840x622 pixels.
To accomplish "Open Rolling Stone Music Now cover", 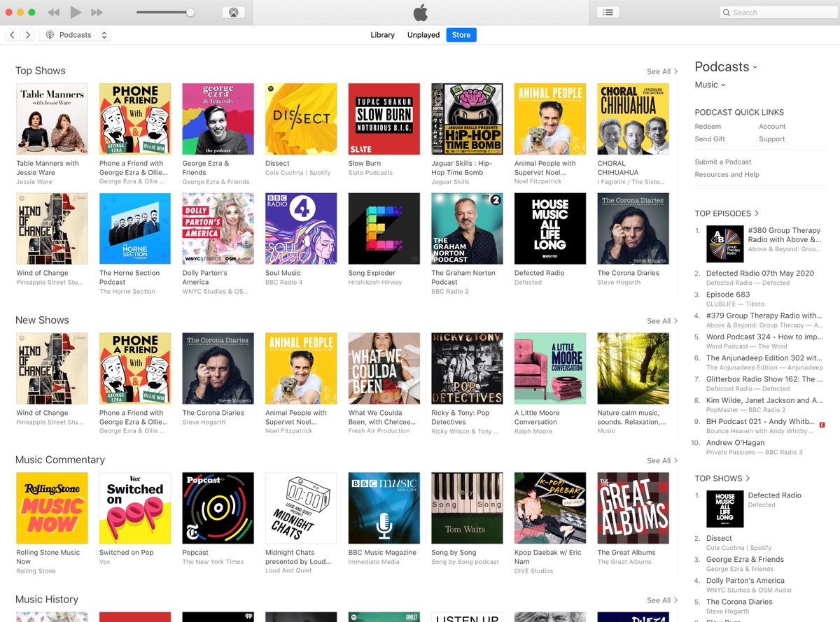I will (x=52, y=508).
